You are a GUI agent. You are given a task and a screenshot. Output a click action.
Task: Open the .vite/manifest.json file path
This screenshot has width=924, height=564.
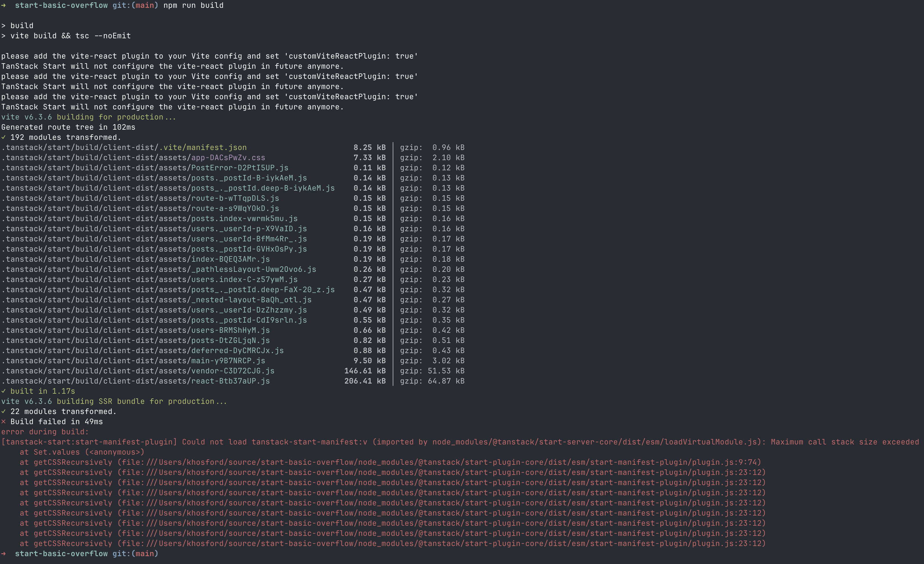pyautogui.click(x=203, y=147)
